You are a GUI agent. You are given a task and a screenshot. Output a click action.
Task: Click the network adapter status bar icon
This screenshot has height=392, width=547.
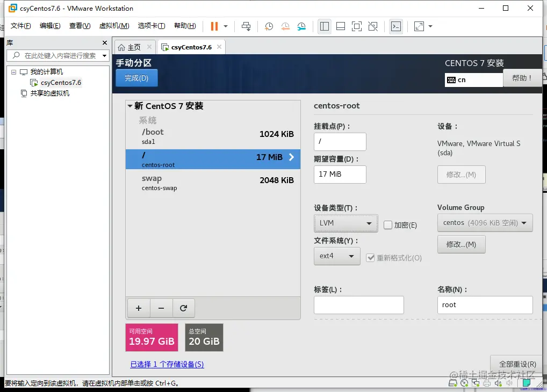pos(476,383)
